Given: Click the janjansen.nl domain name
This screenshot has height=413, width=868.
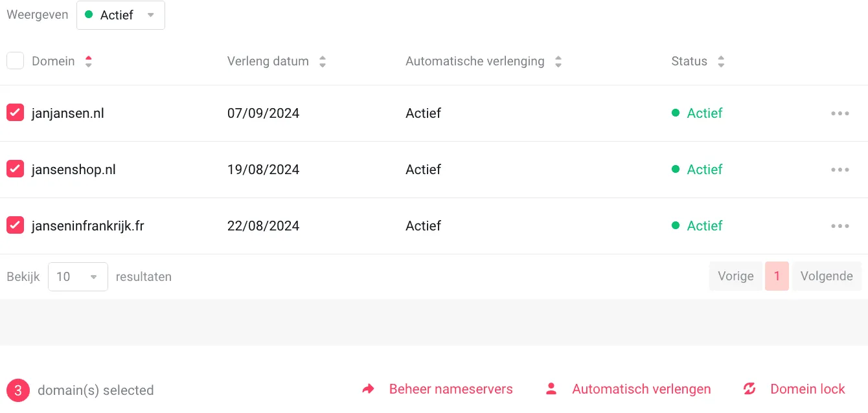Looking at the screenshot, I should [x=68, y=113].
